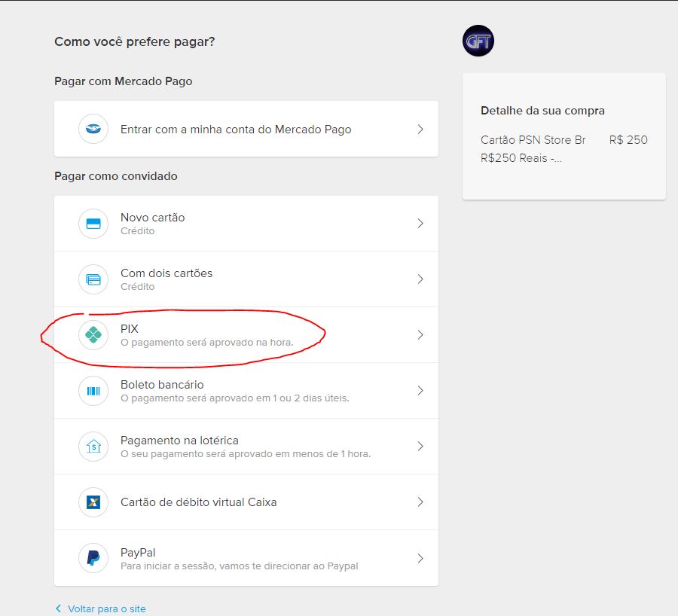Click the credit card icon for Novo cartão
This screenshot has height=616, width=678.
click(93, 224)
